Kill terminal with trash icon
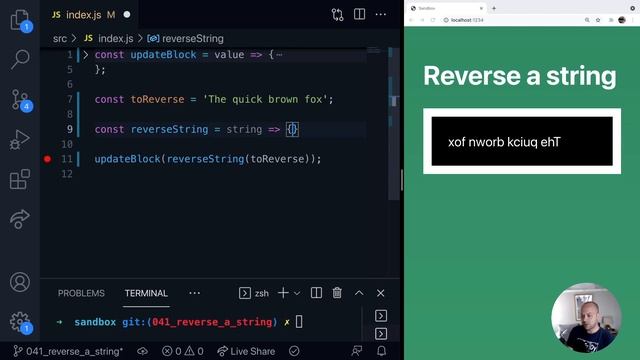 coord(337,293)
